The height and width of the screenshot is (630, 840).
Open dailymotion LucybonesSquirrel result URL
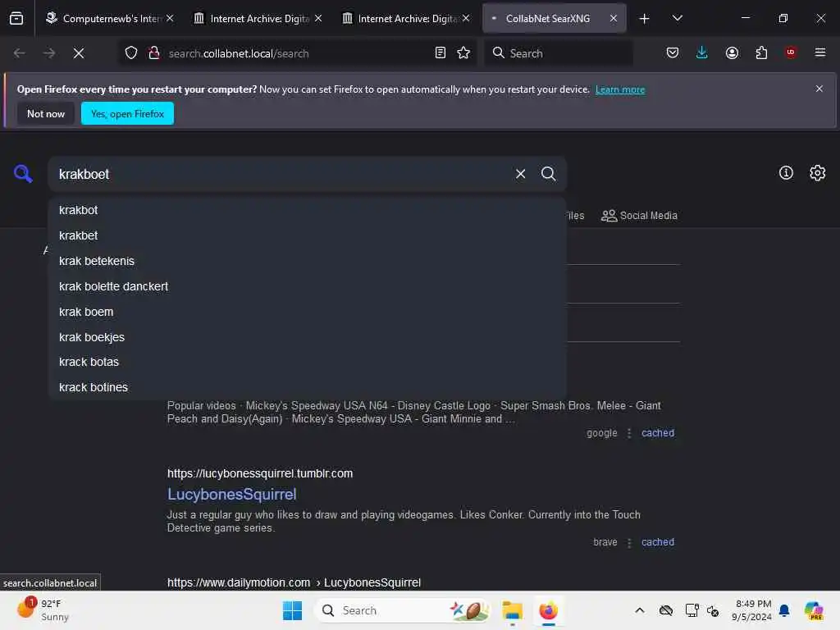[x=294, y=582]
